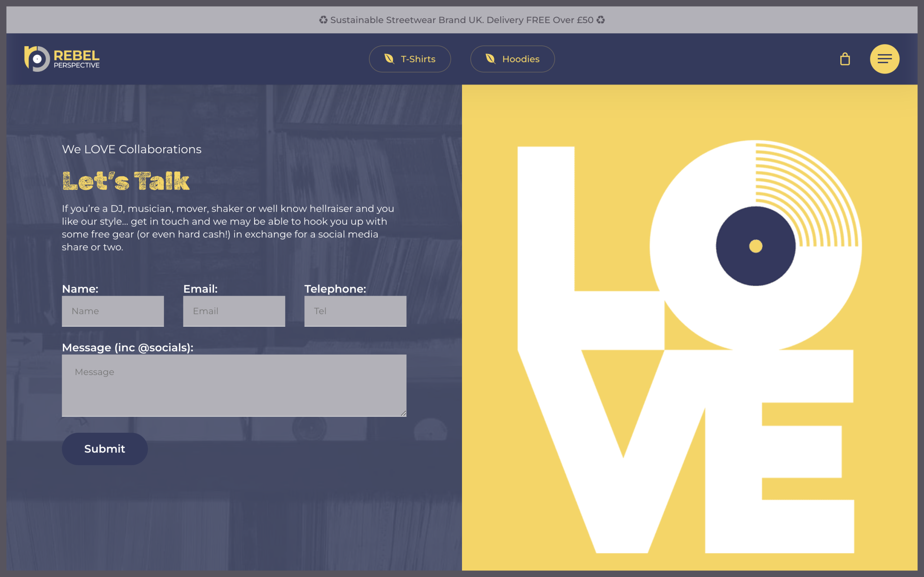Click the recycle icon right of banner text
The width and height of the screenshot is (924, 577).
coord(601,20)
